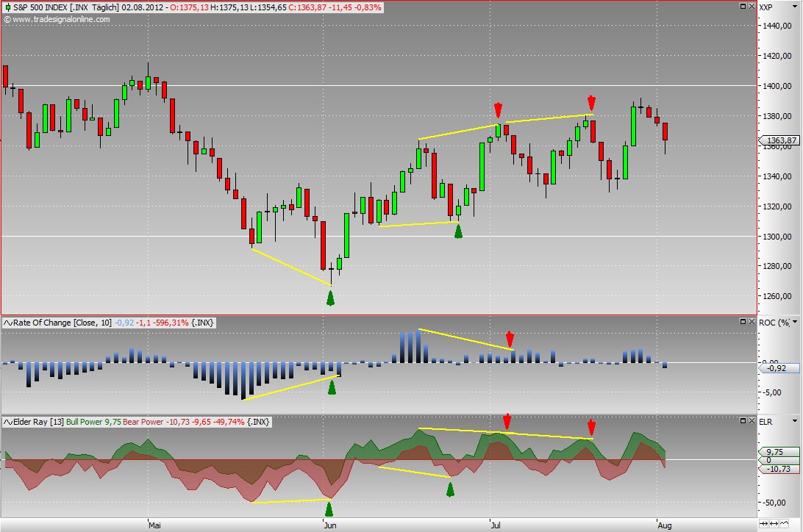
Task: Click the zigzag line icon at bottom right
Action: pyautogui.click(x=785, y=524)
